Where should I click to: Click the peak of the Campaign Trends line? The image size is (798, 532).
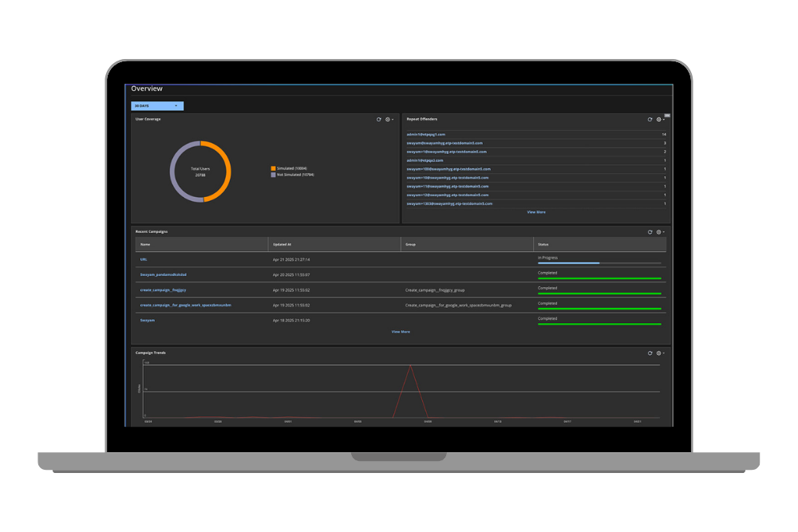click(x=410, y=366)
